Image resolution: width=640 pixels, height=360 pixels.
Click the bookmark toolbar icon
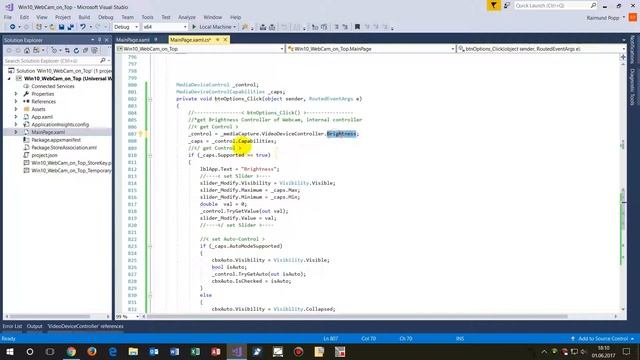357,27
